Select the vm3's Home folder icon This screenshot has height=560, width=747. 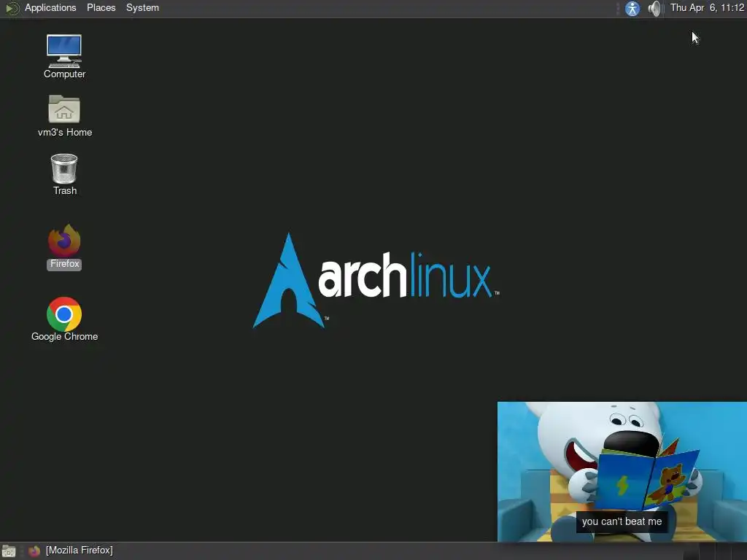click(65, 116)
